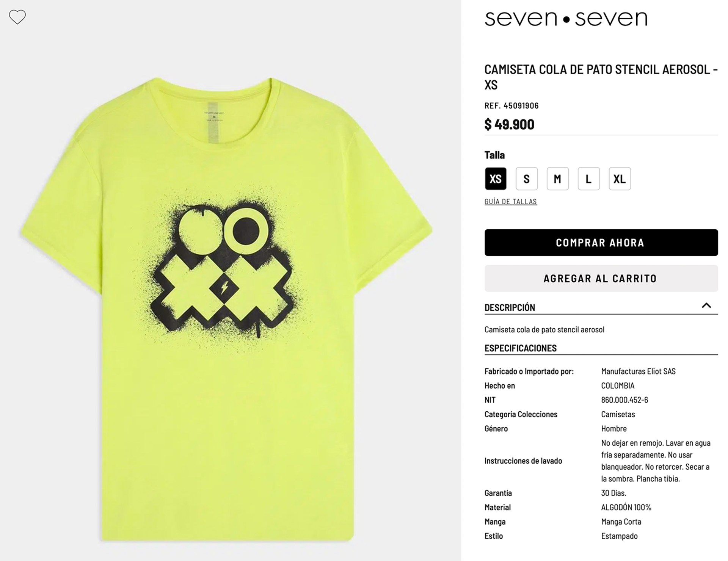The width and height of the screenshot is (728, 561).
Task: Collapse the Descripción chevron arrow
Action: [x=706, y=306]
